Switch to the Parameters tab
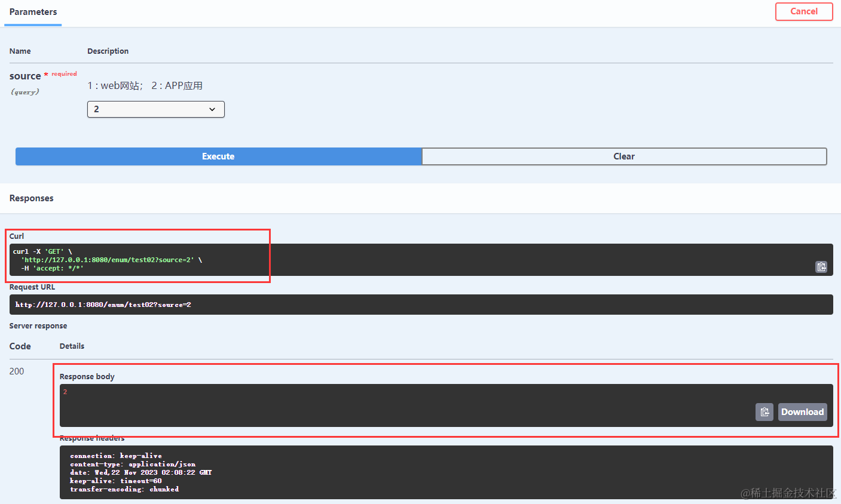Viewport: 841px width, 504px height. click(33, 11)
